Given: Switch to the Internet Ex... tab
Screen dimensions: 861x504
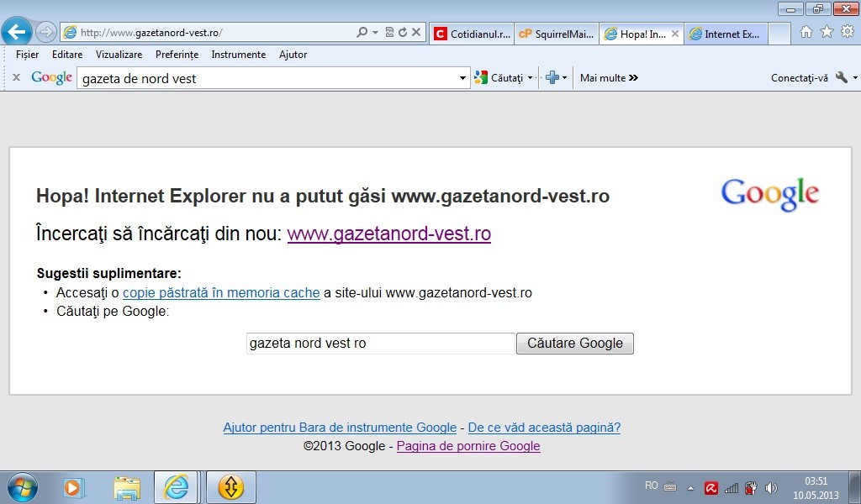Looking at the screenshot, I should click(726, 34).
